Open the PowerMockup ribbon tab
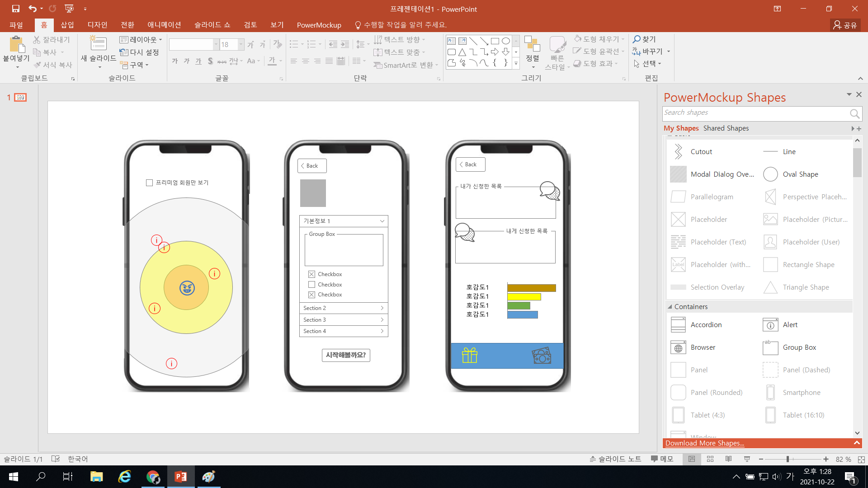The image size is (868, 488). (319, 25)
